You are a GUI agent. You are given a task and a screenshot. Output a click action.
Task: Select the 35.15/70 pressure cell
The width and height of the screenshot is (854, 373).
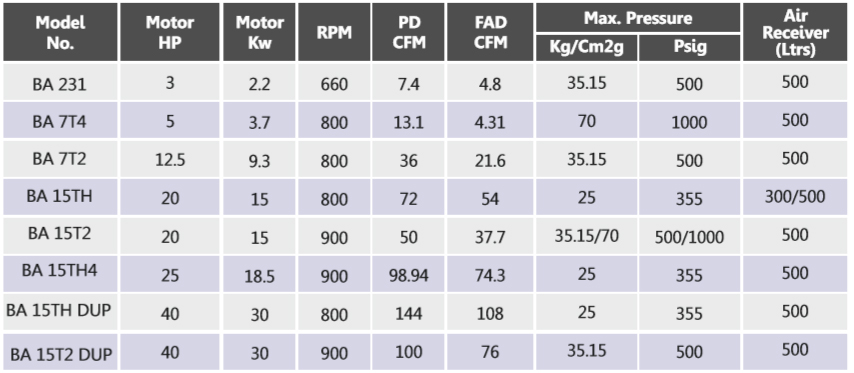click(586, 235)
